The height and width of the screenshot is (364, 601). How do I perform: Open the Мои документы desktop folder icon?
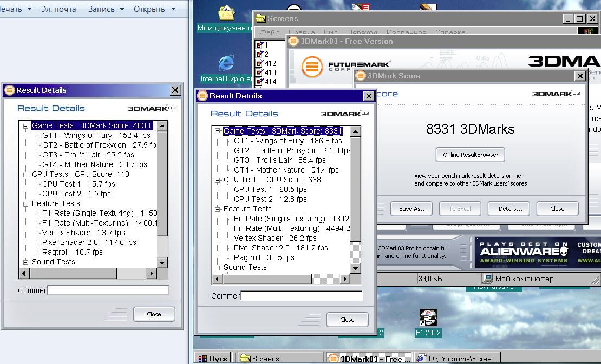226,14
